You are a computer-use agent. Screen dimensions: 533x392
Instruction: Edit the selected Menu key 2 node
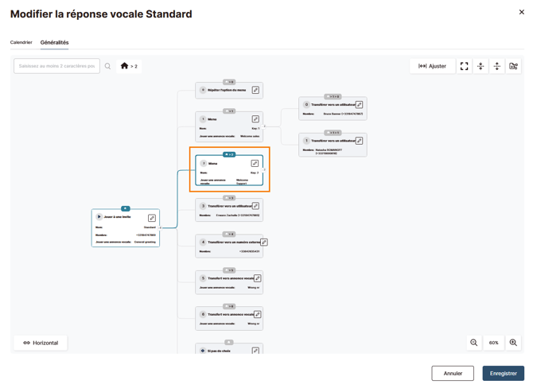tap(255, 163)
